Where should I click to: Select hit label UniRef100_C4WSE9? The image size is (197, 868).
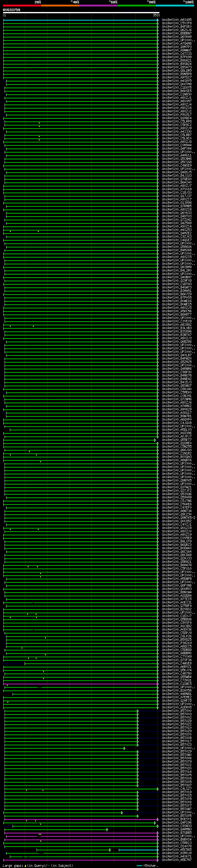pos(177,165)
